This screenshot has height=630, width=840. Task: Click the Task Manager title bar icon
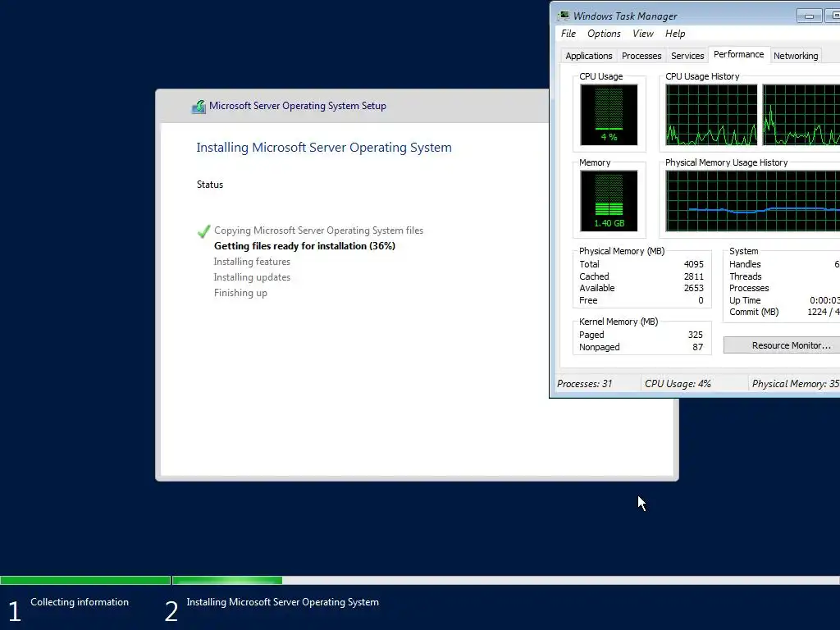564,16
